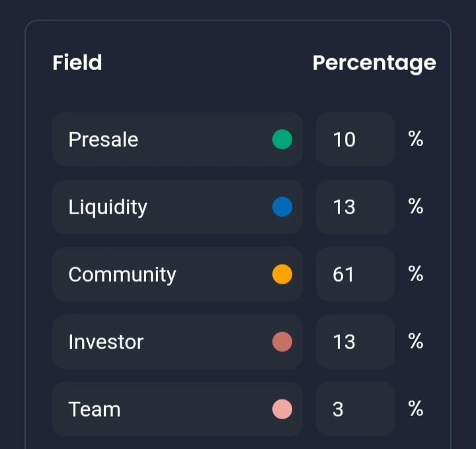The height and width of the screenshot is (449, 476).
Task: Pick the red-brown Investor color dot
Action: 282,342
